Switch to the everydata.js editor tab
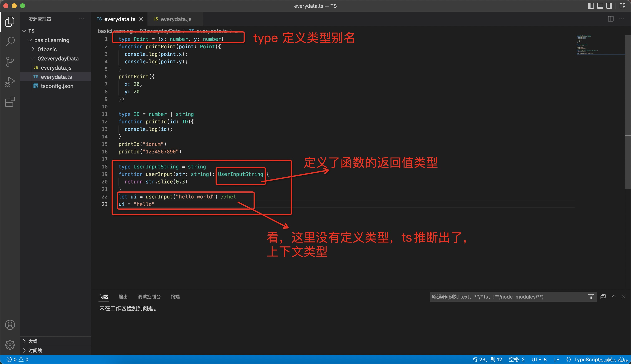 pyautogui.click(x=176, y=19)
